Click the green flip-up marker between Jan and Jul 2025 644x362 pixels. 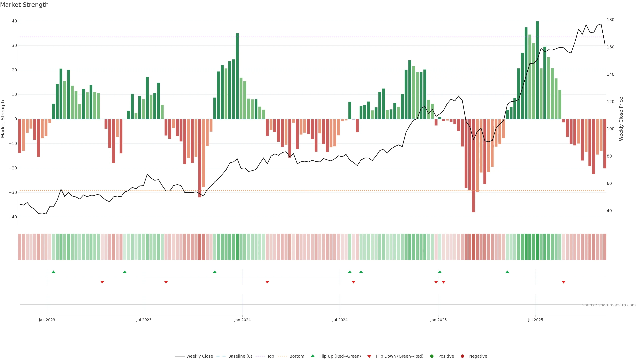tap(507, 272)
